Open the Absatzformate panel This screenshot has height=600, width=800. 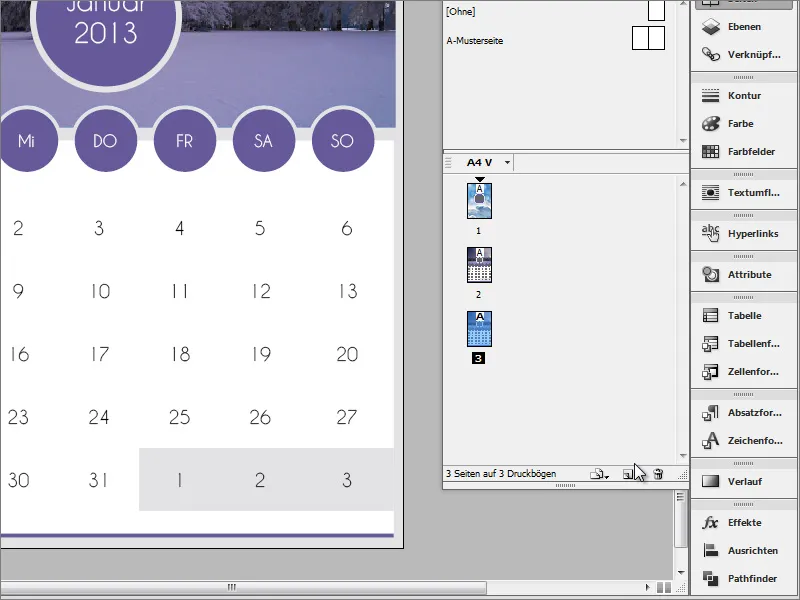point(743,412)
